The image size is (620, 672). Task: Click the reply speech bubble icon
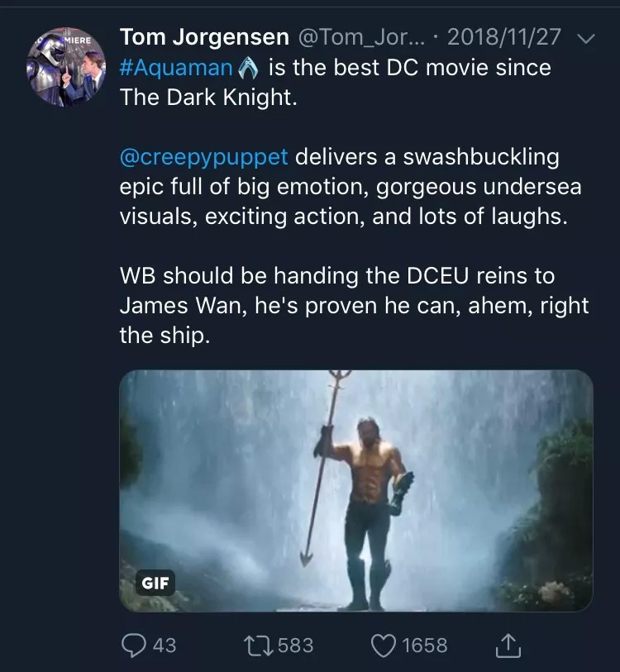point(133,644)
